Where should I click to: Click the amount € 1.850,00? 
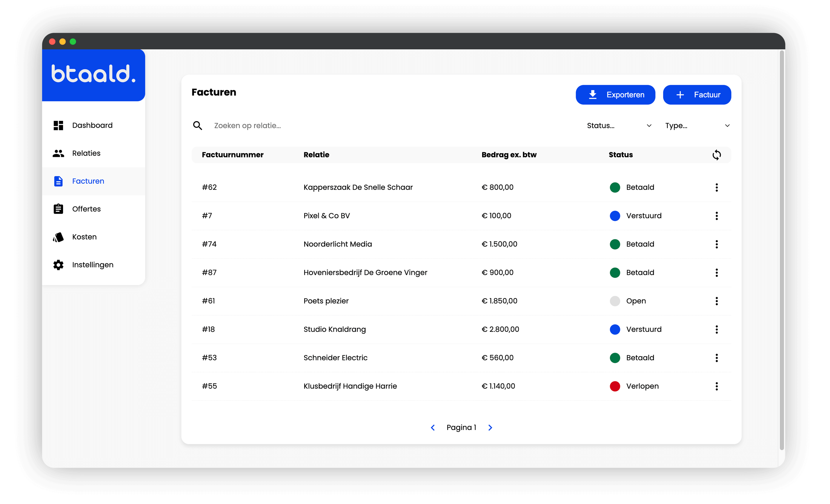click(499, 301)
